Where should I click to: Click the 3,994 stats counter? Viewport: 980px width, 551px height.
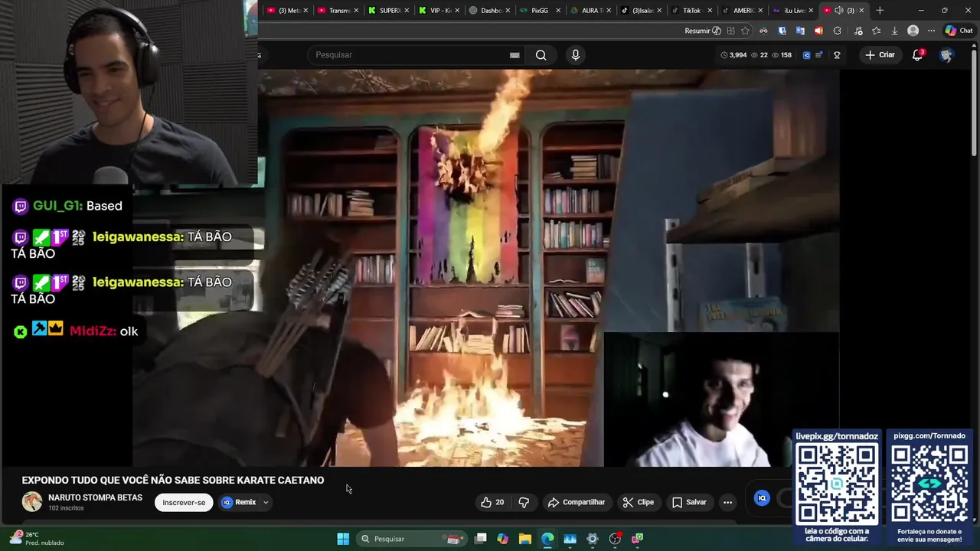[x=733, y=55]
